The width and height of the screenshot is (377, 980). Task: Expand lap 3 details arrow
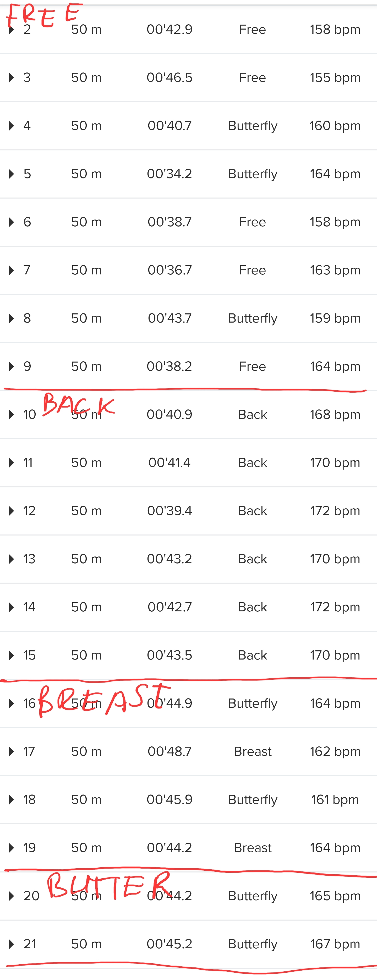[12, 78]
